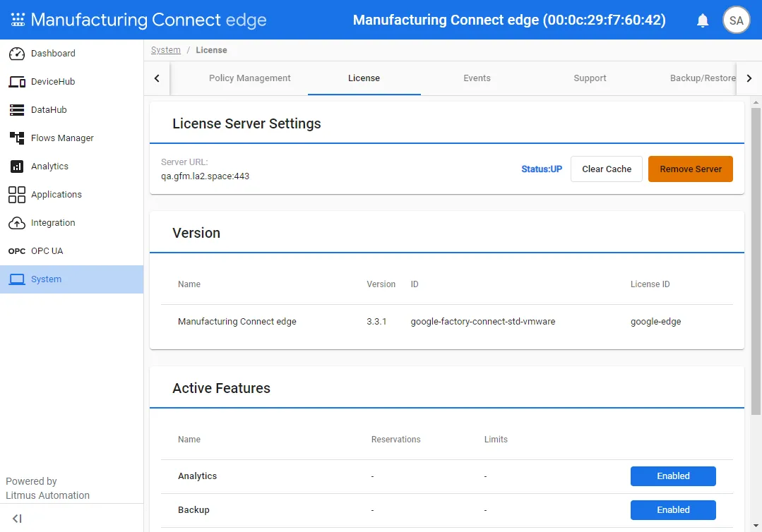Click the Status:UP indicator text
This screenshot has height=532, width=762.
pos(542,169)
